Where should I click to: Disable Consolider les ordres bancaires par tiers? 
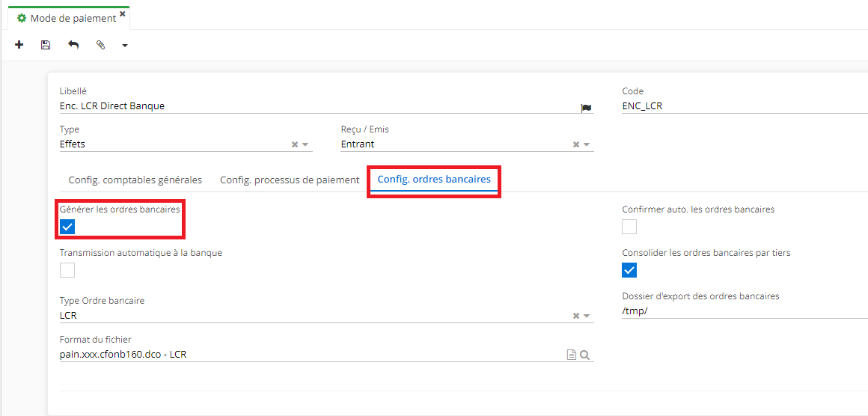(x=629, y=270)
